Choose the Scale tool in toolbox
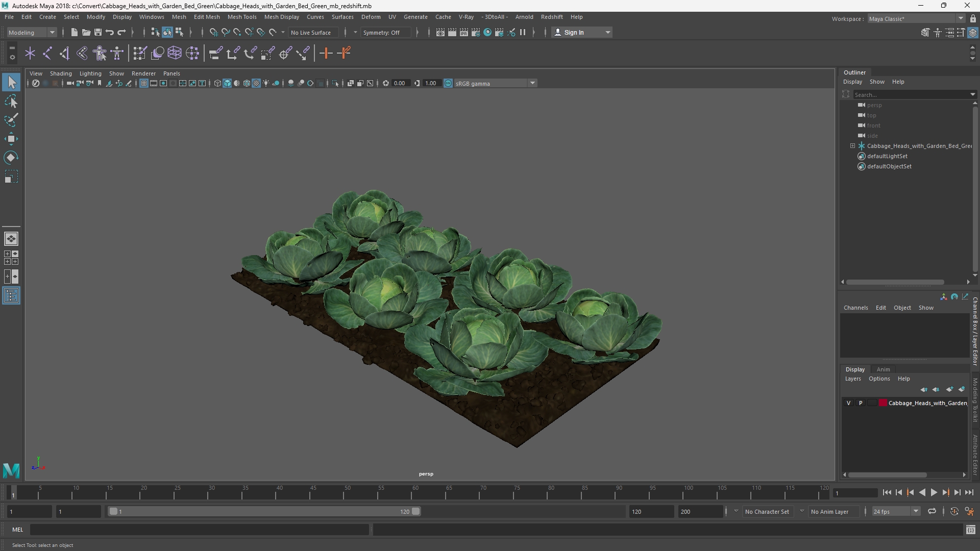This screenshot has height=551, width=980. (11, 177)
